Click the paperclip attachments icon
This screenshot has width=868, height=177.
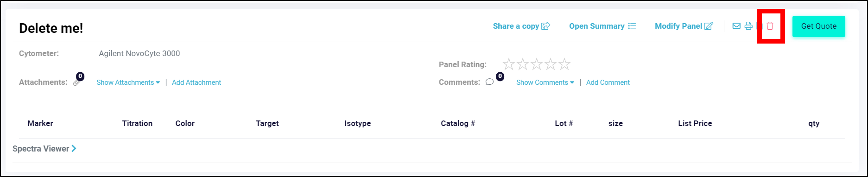(77, 82)
